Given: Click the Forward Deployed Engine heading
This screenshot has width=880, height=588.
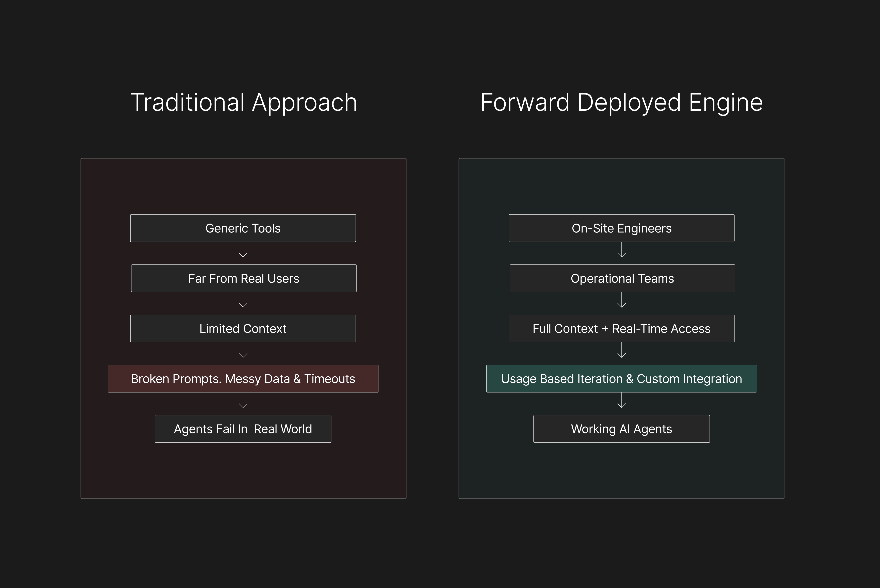Looking at the screenshot, I should click(x=621, y=102).
